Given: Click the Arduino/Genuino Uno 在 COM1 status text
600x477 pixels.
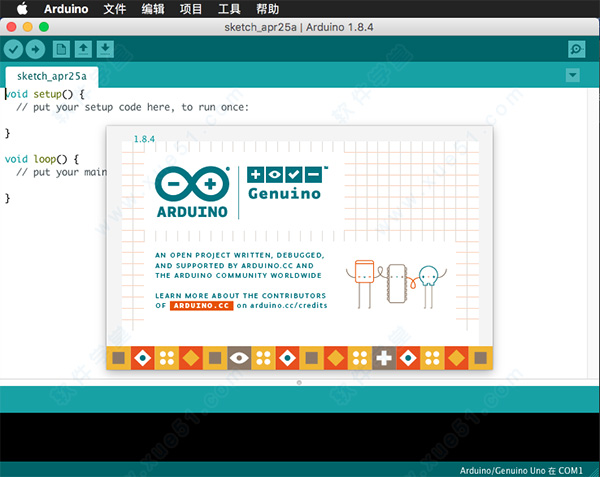Looking at the screenshot, I should pos(521,470).
